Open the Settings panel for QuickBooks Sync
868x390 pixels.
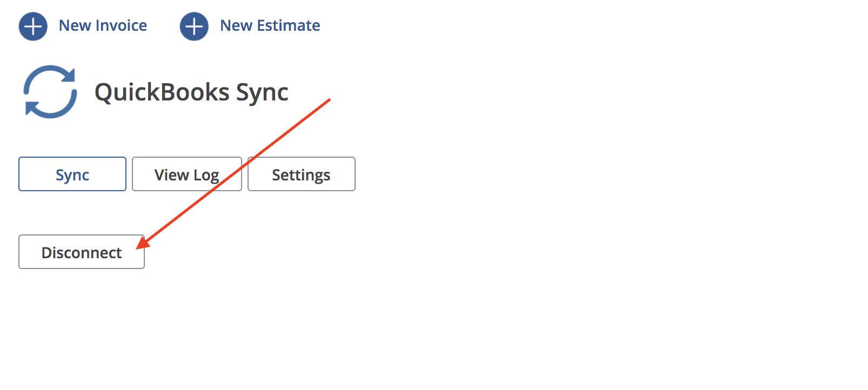point(301,174)
